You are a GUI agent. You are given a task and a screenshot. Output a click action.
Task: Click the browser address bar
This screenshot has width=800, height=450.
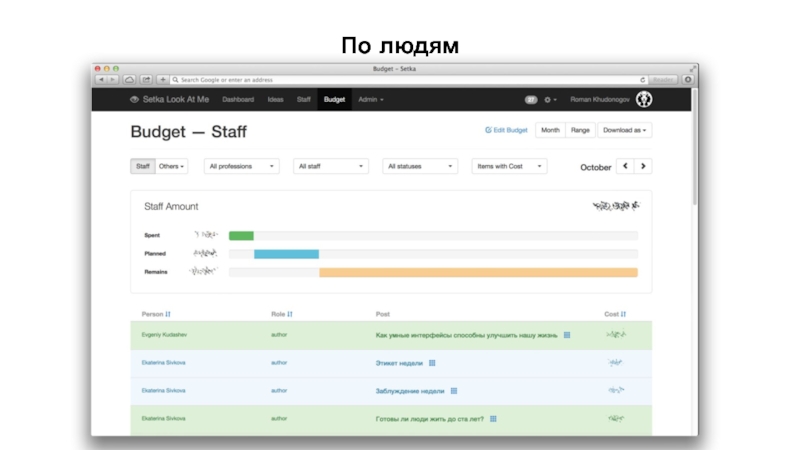pyautogui.click(x=400, y=79)
